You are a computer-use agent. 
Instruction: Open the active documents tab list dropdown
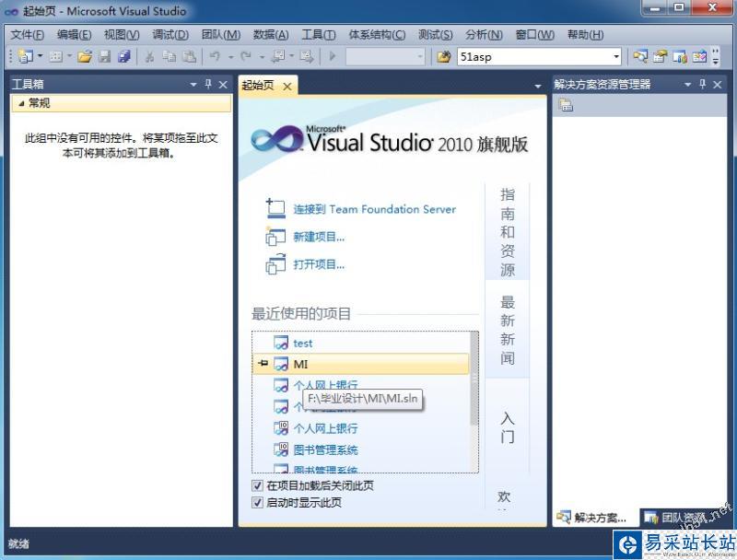coord(538,86)
